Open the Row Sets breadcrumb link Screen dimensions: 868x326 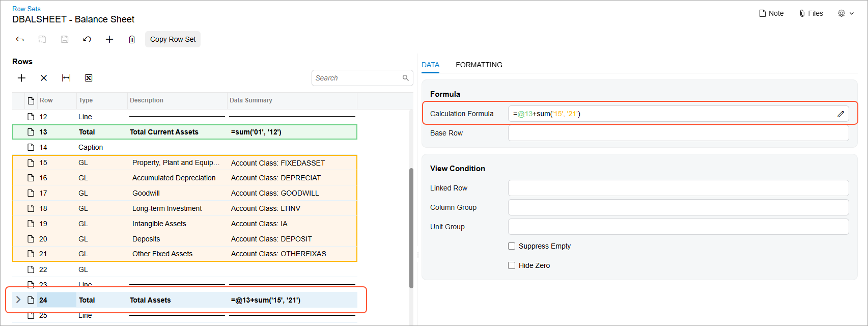pyautogui.click(x=26, y=9)
